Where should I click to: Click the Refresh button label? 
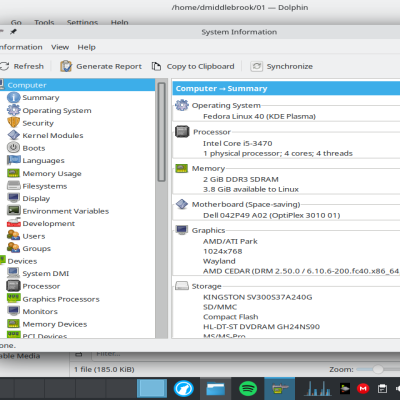click(29, 66)
